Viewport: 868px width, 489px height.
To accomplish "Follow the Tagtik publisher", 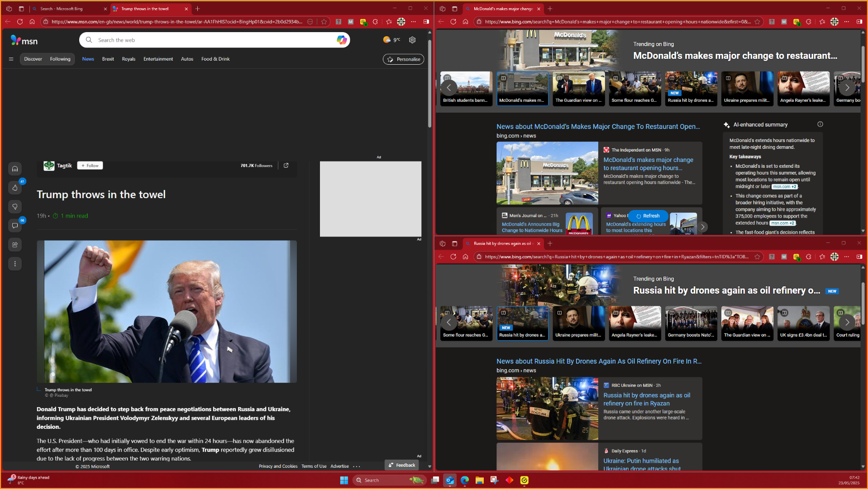I will point(90,166).
